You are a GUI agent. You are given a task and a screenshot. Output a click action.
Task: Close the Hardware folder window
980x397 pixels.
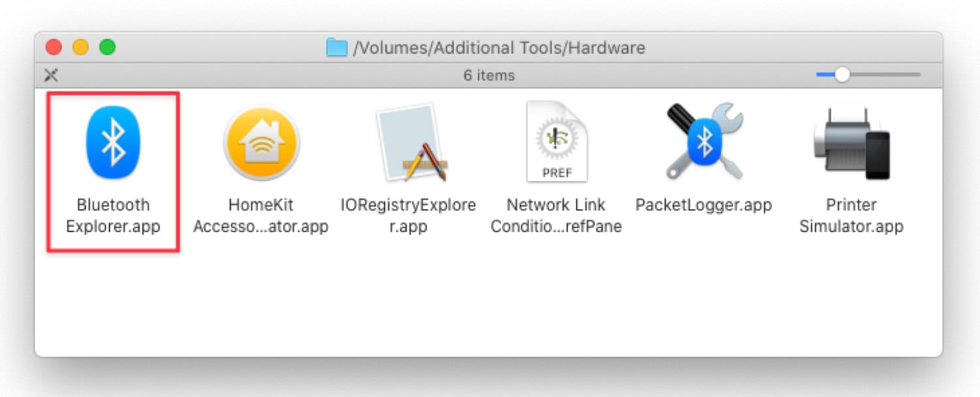click(54, 47)
